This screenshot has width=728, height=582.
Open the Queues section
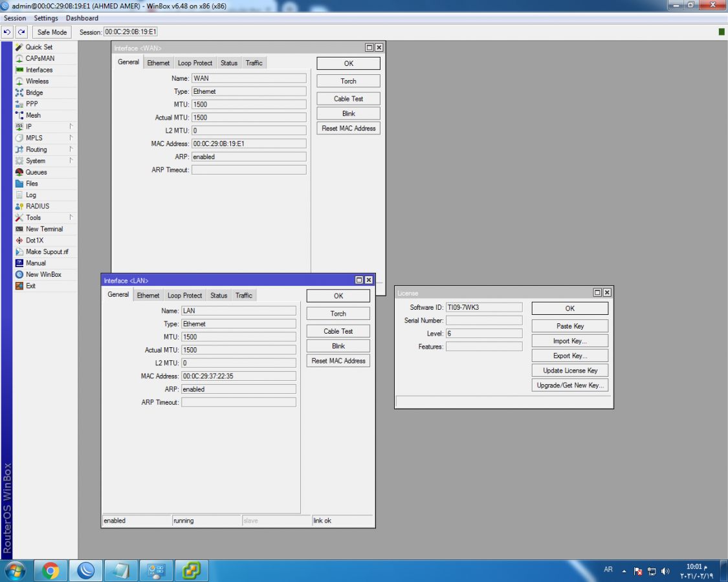(36, 172)
